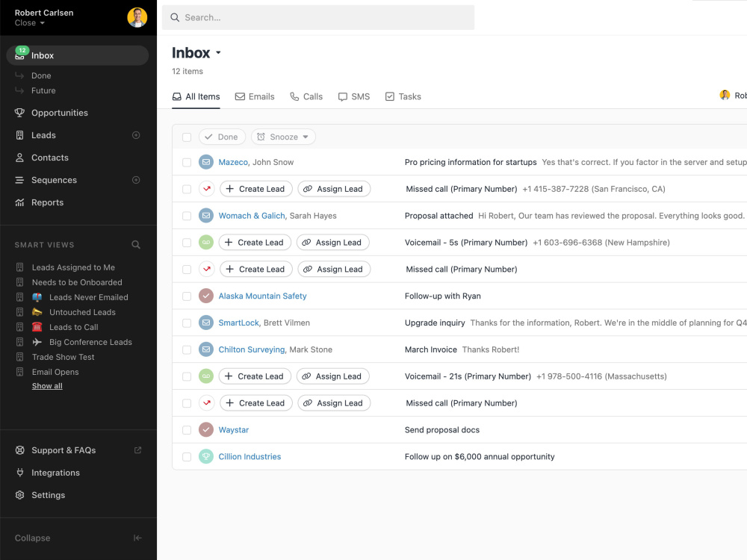Click the Done button in the list toolbar

coord(222,137)
